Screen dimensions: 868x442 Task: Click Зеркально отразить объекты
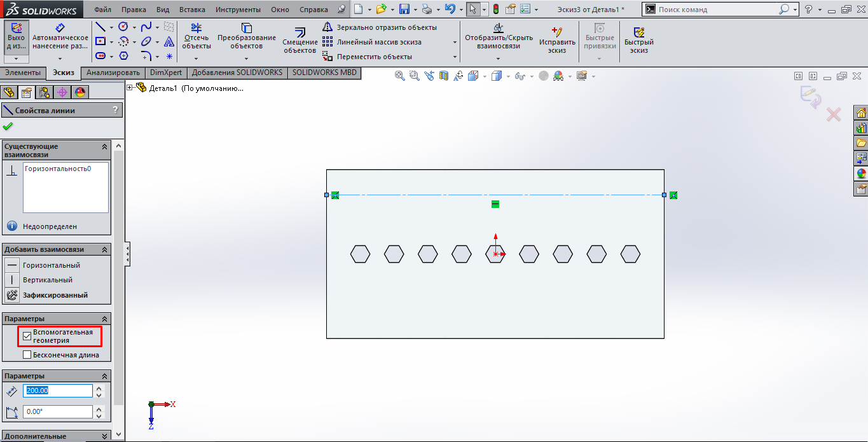380,27
